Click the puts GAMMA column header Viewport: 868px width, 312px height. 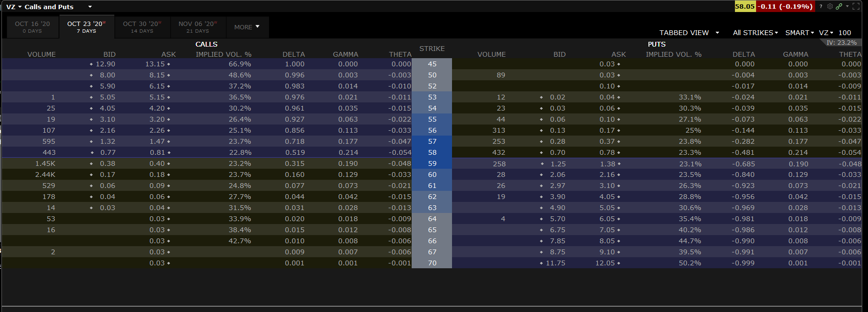tap(795, 54)
